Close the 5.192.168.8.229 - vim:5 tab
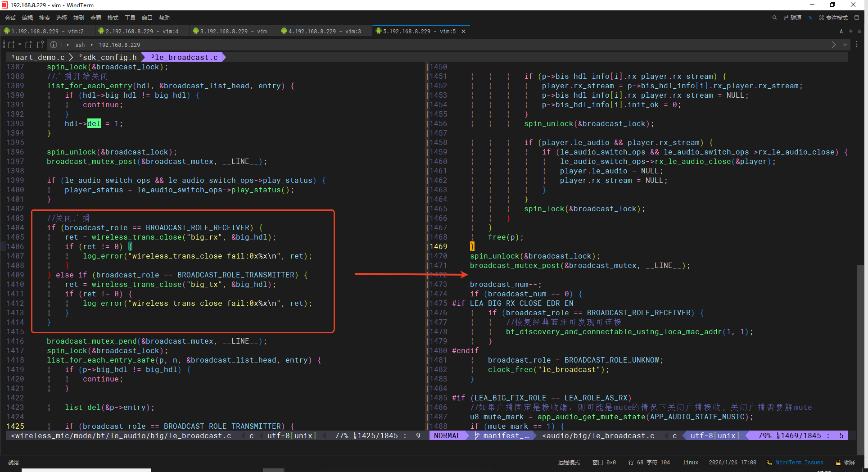The height and width of the screenshot is (472, 868). coord(463,31)
